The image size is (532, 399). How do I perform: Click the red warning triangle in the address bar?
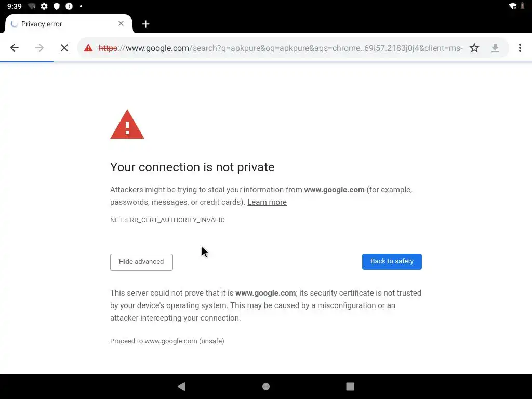tap(88, 48)
